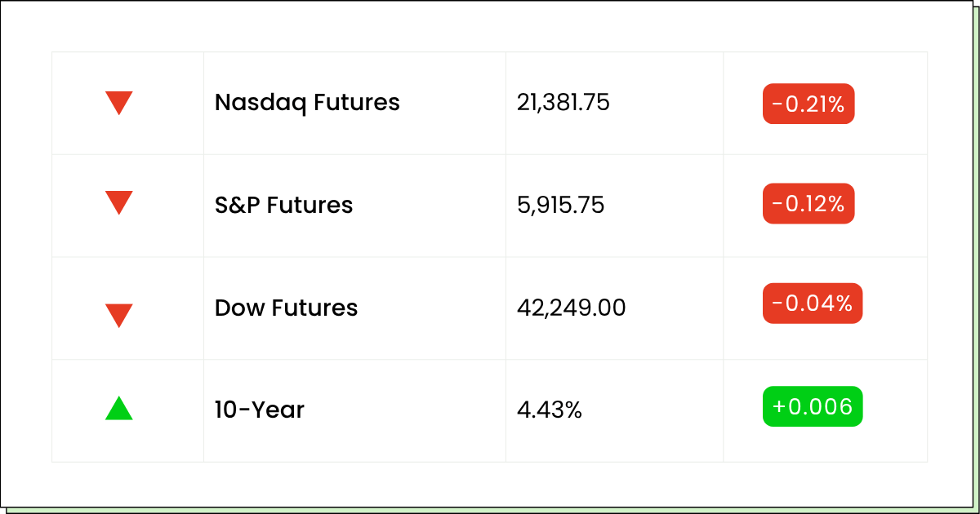
Task: Click the red down arrow beside Nasdaq Futures
Action: (119, 104)
